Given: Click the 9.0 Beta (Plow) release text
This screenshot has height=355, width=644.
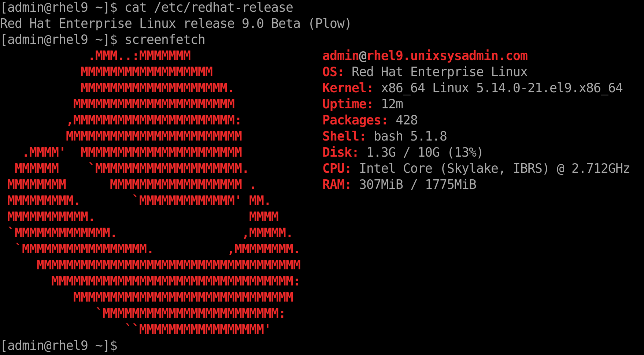Looking at the screenshot, I should click(x=297, y=24).
